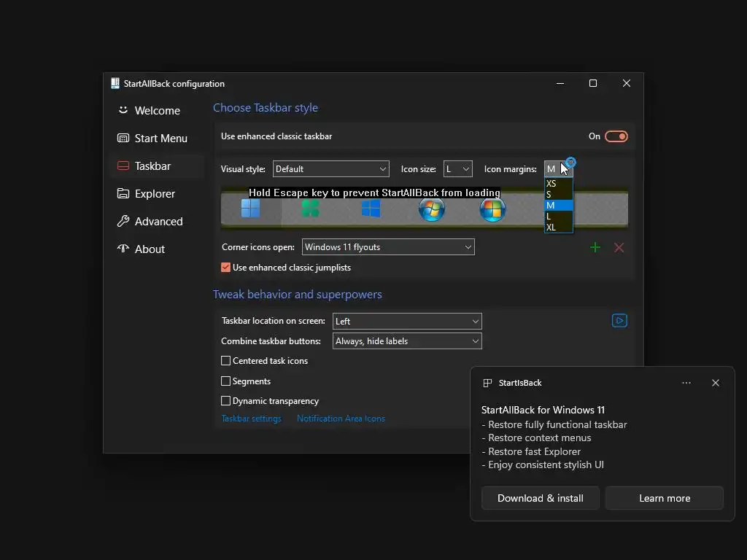Click the StartAllBack app icon in title bar

pos(115,83)
